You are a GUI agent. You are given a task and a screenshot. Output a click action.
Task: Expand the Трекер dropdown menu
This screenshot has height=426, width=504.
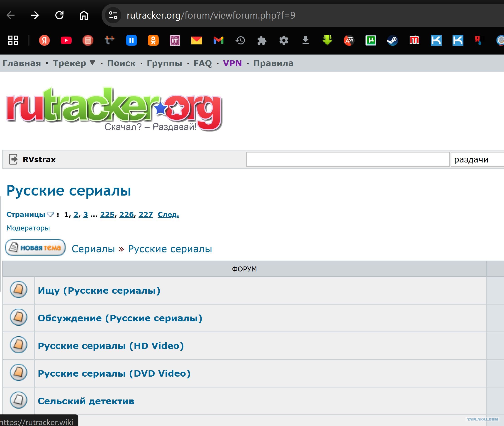point(92,63)
